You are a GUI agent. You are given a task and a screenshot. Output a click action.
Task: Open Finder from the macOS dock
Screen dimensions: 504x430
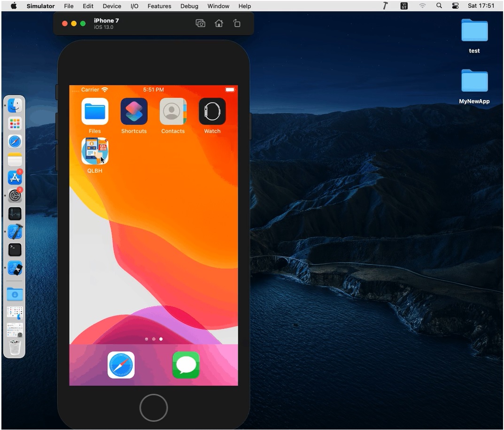point(15,105)
